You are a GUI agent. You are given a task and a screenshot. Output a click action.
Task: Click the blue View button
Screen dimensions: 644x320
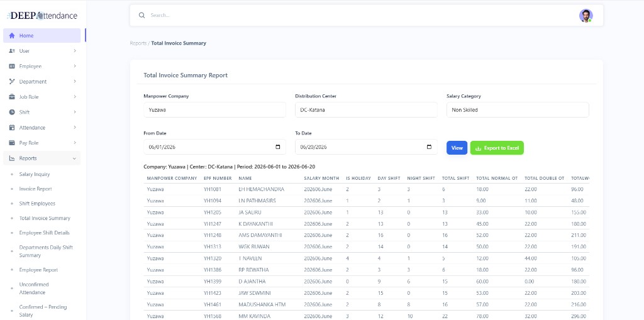point(457,148)
